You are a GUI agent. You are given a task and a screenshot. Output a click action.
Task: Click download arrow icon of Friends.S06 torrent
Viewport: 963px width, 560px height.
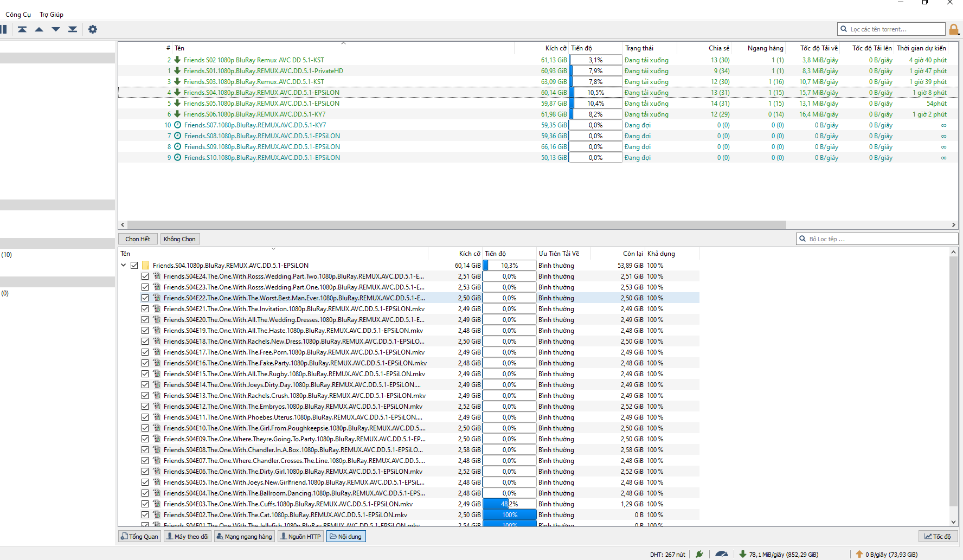tap(177, 114)
